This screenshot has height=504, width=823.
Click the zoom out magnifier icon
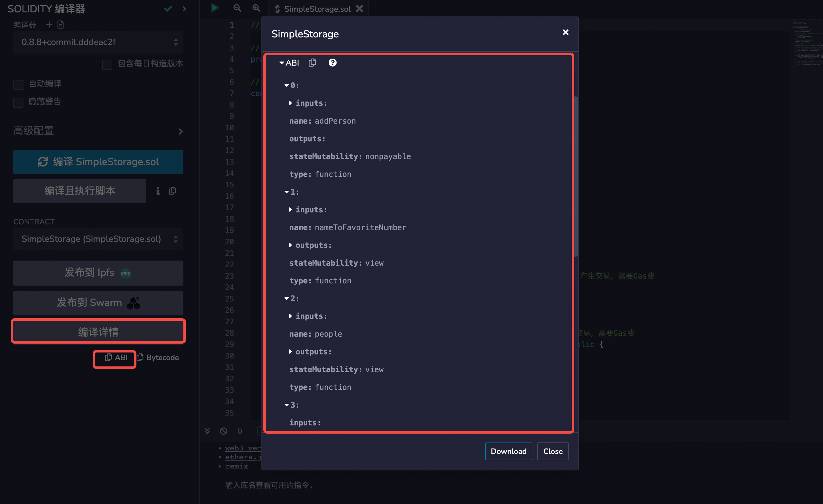coord(238,8)
